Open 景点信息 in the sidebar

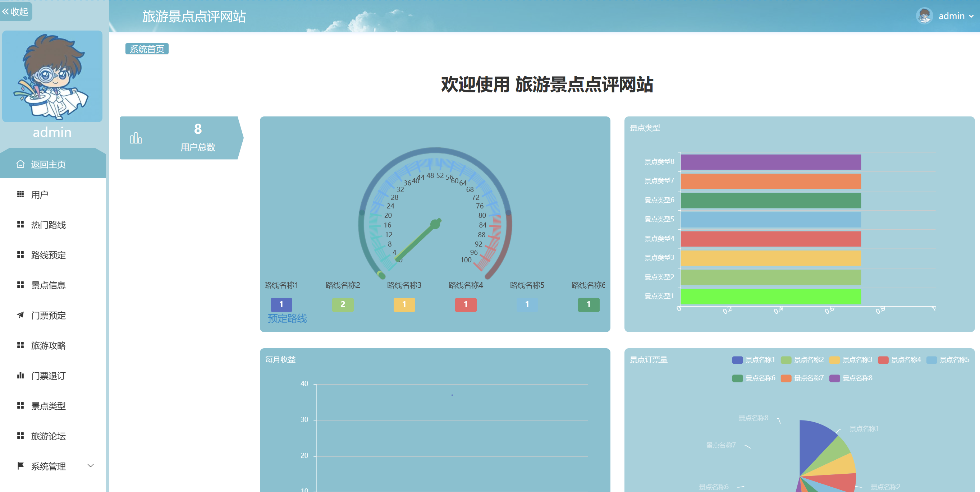coord(48,285)
